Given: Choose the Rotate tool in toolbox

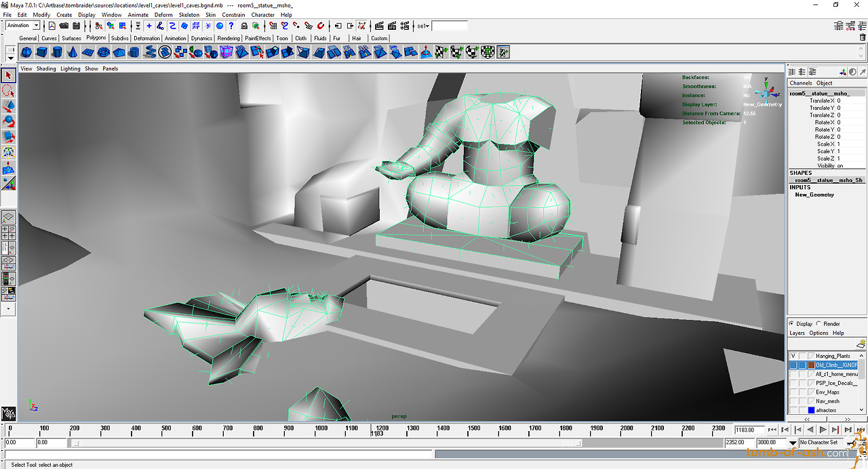Looking at the screenshot, I should (8, 121).
